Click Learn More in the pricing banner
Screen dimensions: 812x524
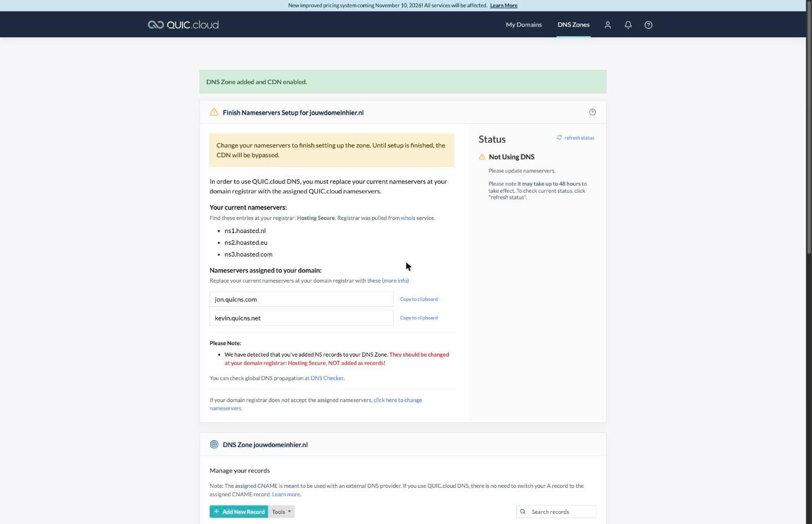pyautogui.click(x=504, y=5)
